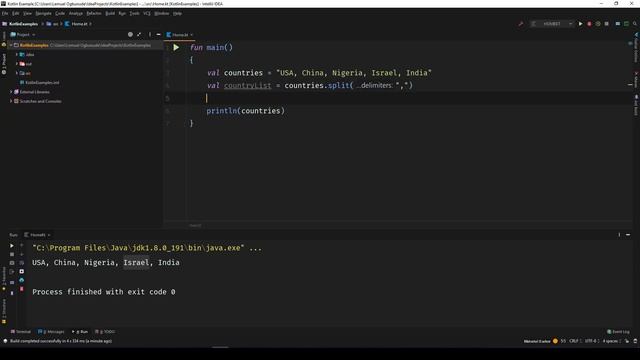640x360 pixels.
Task: Open the Code menu
Action: pos(60,13)
